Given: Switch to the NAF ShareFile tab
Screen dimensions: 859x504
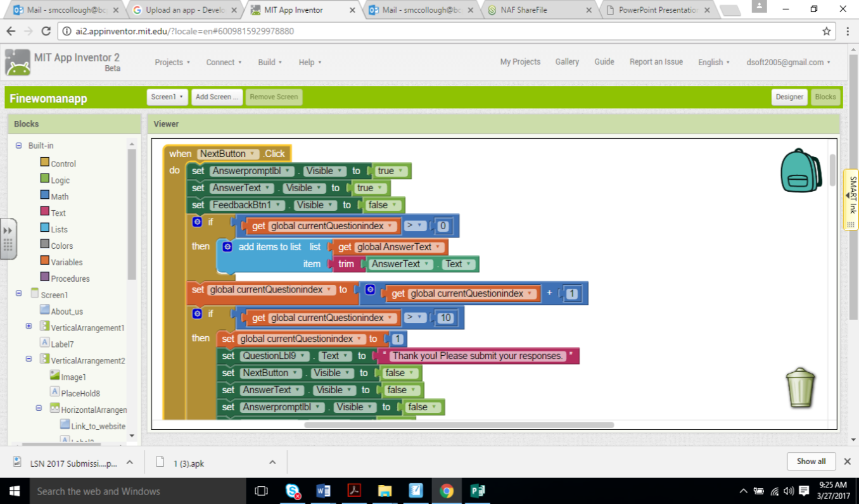Looking at the screenshot, I should [x=540, y=10].
